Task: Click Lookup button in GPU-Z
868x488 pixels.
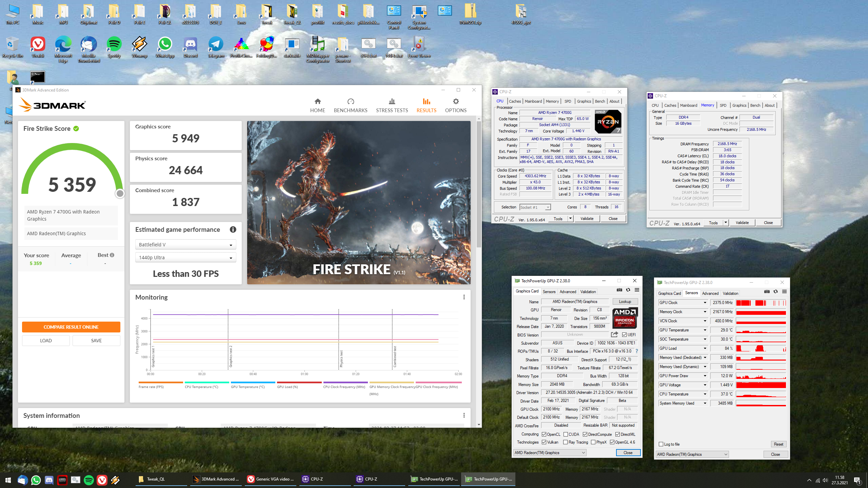Action: click(625, 302)
